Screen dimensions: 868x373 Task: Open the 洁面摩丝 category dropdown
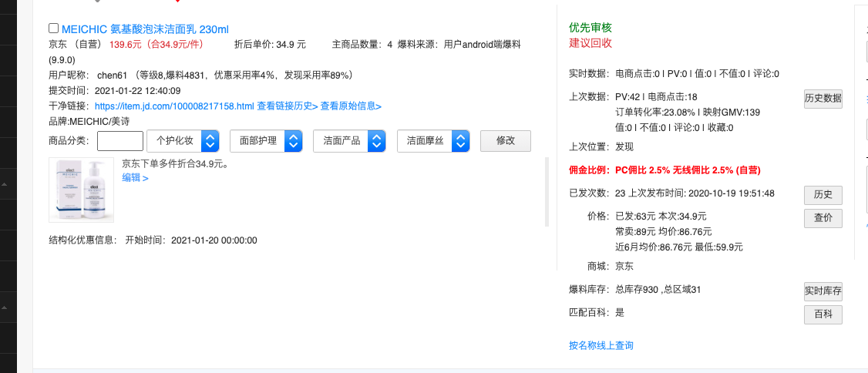click(x=433, y=141)
